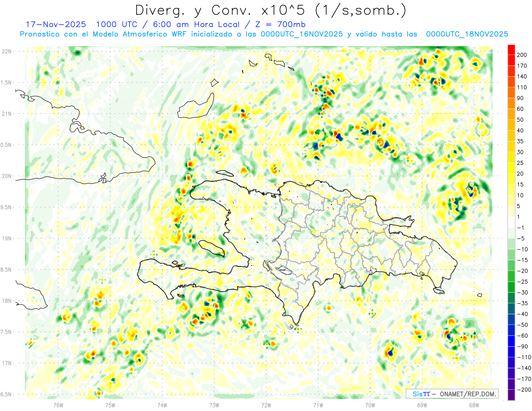
Task: Click the colorbar value 200 at top
Action: coord(523,55)
